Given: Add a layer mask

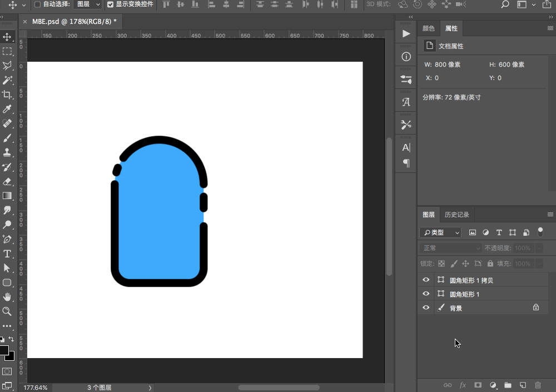Looking at the screenshot, I should 478,385.
